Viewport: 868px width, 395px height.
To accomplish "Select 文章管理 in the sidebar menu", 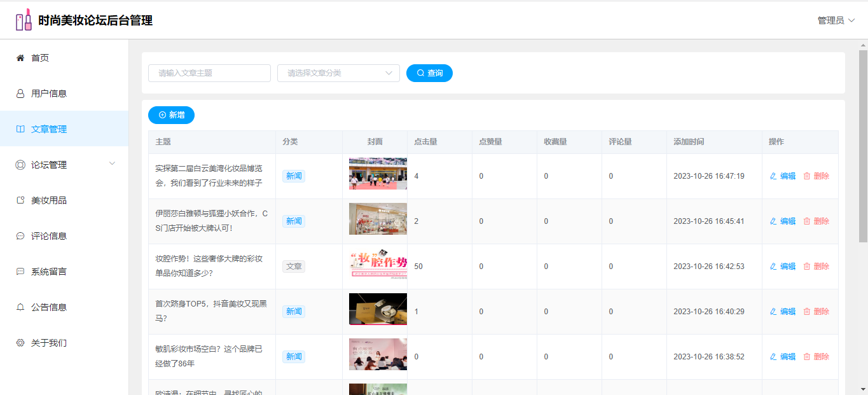I will (x=49, y=129).
